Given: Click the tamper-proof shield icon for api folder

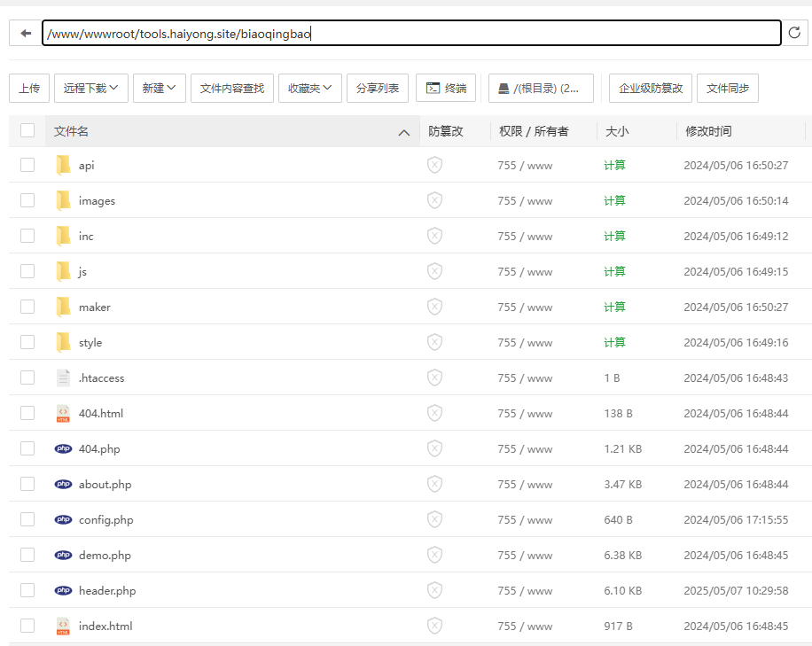Looking at the screenshot, I should (x=434, y=165).
